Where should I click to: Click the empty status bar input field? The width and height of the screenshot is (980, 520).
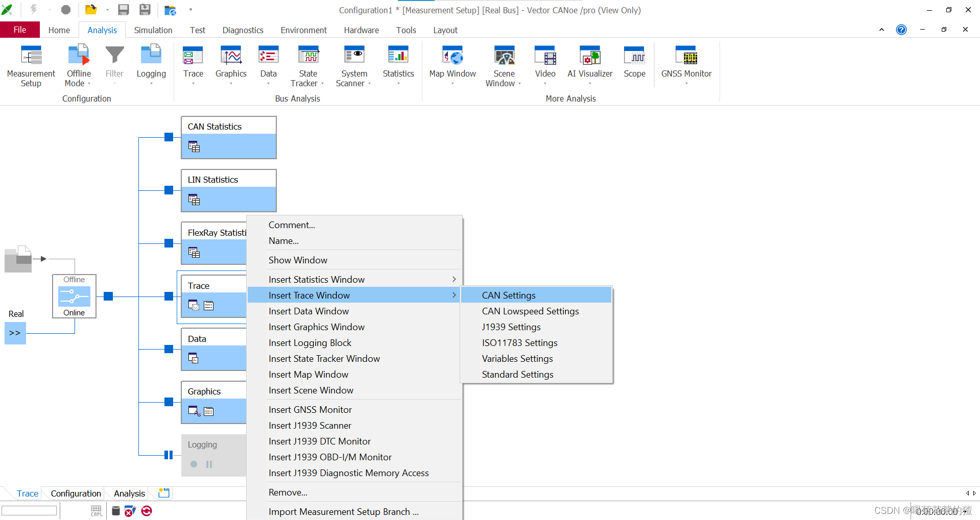coord(29,510)
